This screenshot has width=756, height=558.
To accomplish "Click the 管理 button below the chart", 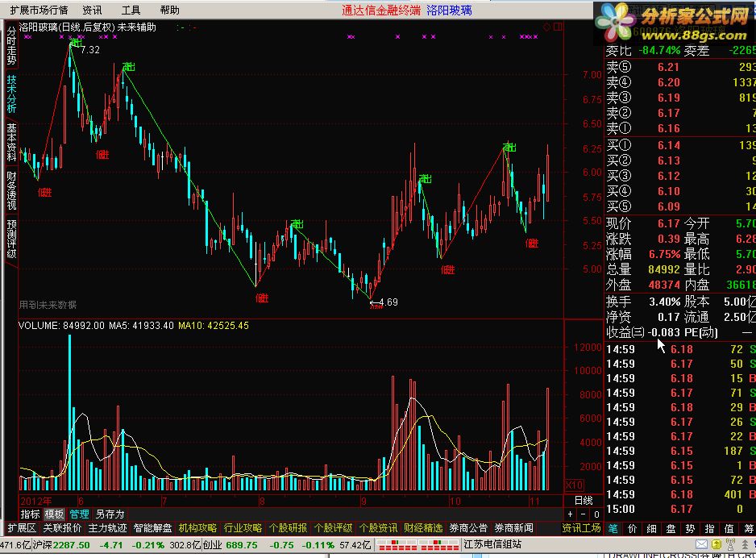I will click(79, 514).
